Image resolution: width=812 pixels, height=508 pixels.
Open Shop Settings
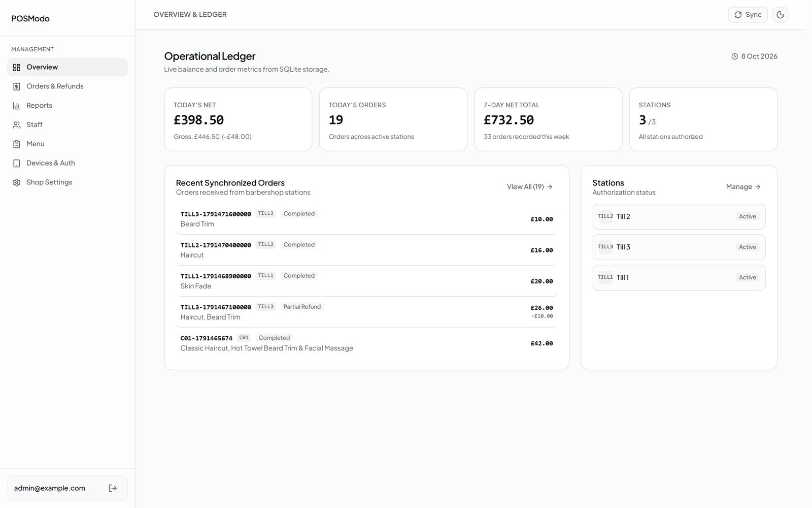pyautogui.click(x=67, y=182)
